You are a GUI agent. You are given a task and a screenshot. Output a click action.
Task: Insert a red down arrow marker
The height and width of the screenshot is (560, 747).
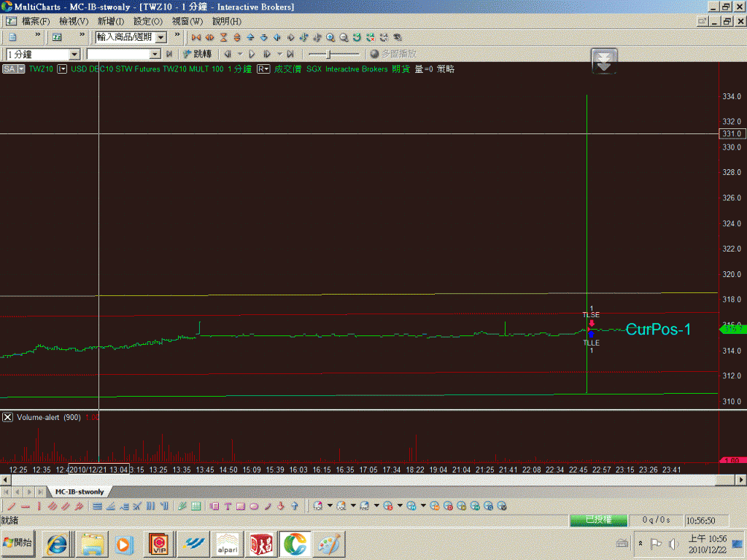(x=281, y=506)
